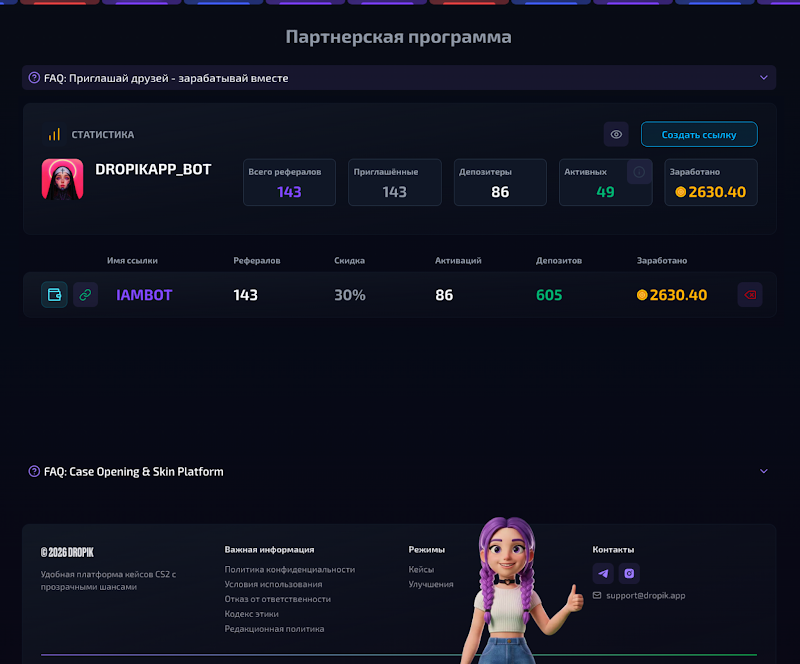800x664 pixels.
Task: Select the Активных value 49
Action: pos(605,192)
